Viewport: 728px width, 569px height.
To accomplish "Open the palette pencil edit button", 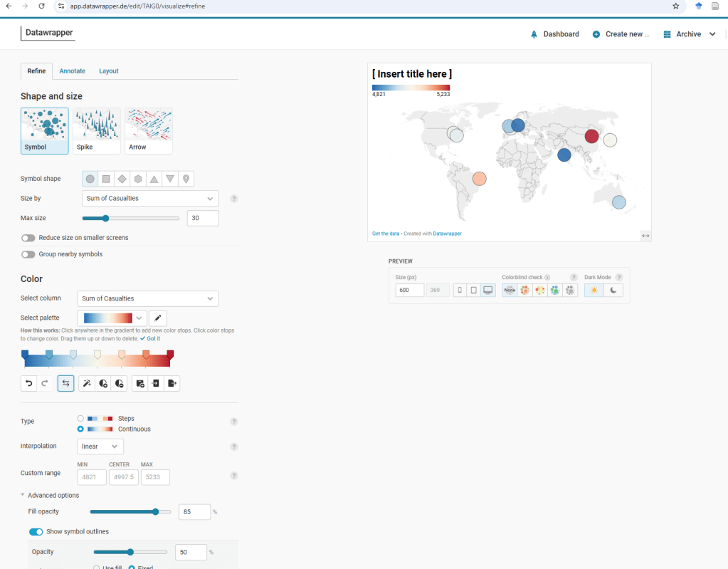I will pos(158,318).
